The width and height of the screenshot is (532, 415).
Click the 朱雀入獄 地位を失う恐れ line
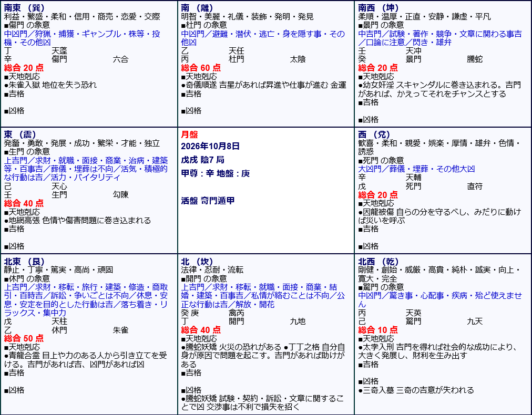click(50, 85)
